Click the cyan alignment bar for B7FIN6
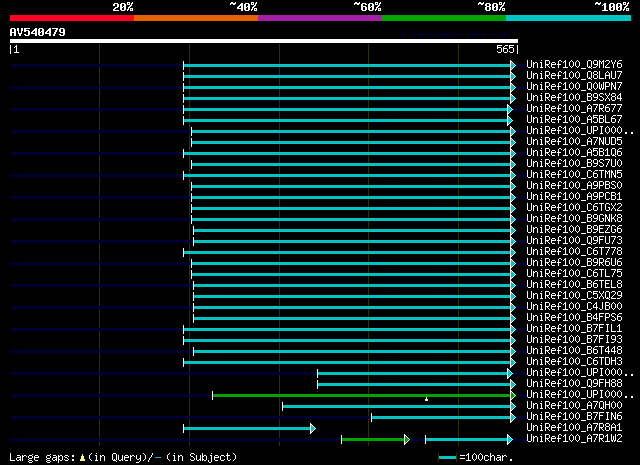The height and width of the screenshot is (465, 640). (x=443, y=417)
